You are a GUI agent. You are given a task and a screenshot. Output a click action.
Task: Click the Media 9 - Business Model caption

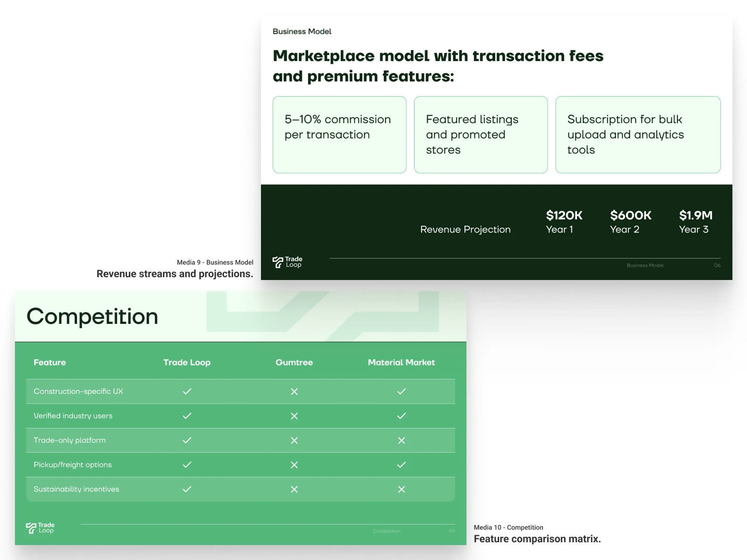[x=215, y=262]
